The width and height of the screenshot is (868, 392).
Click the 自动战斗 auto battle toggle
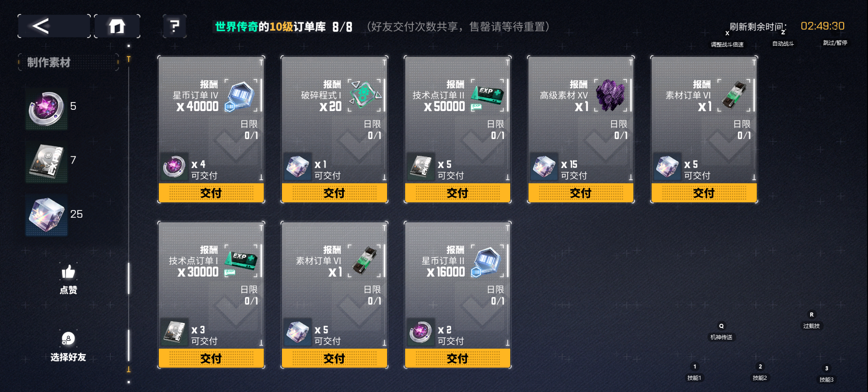pos(783,43)
